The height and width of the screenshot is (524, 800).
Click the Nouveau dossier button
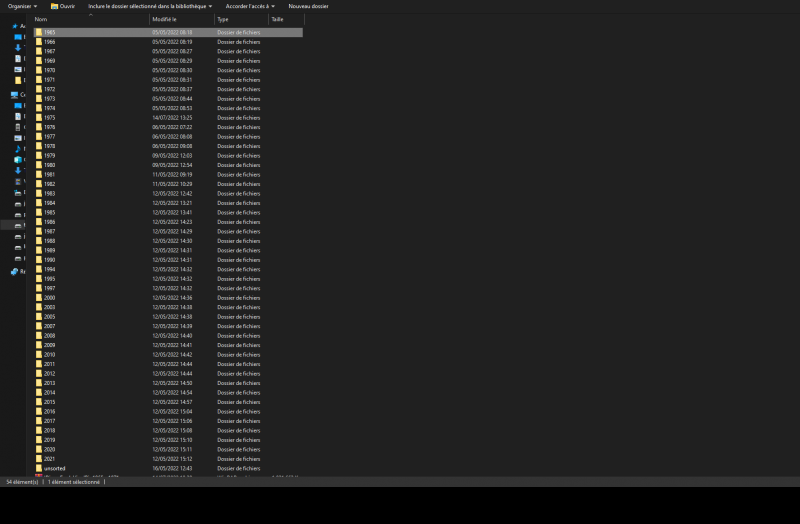pos(308,6)
